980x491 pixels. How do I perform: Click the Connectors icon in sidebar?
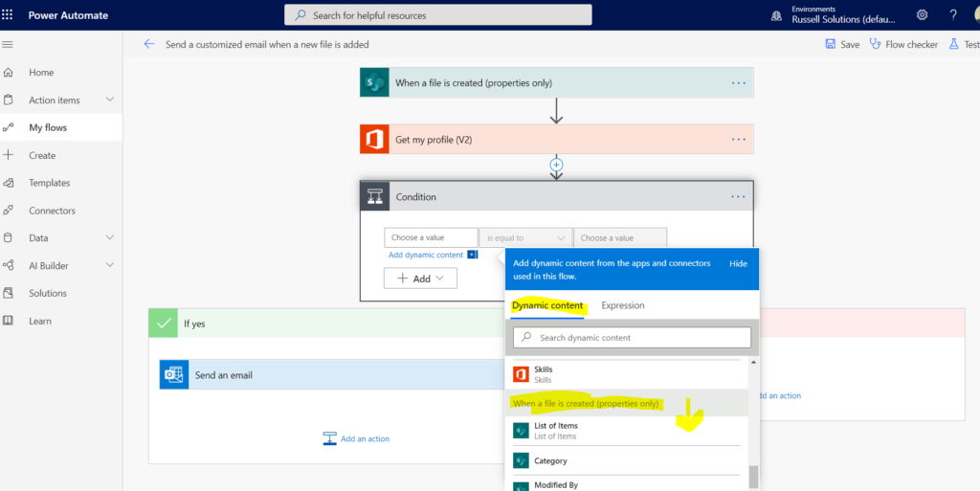click(x=8, y=211)
